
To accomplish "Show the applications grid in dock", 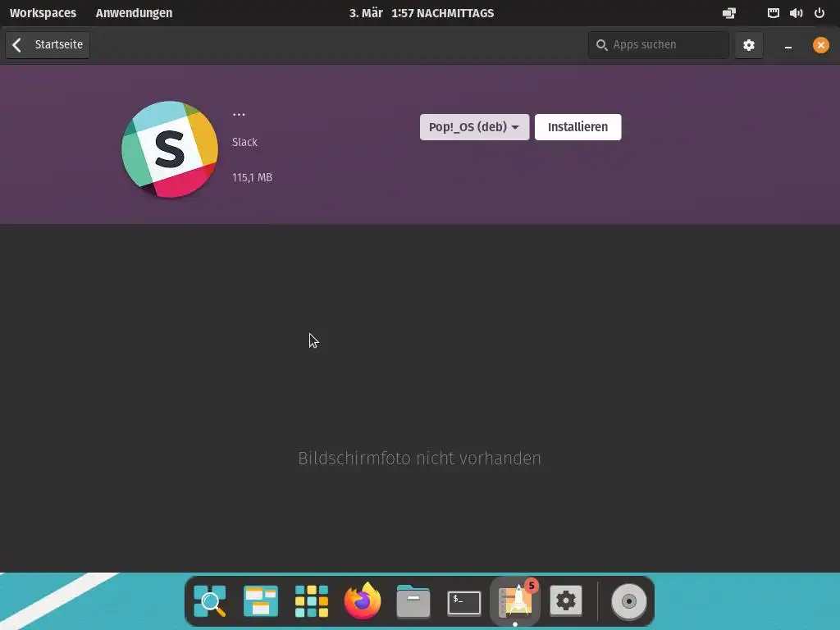I will 312,601.
